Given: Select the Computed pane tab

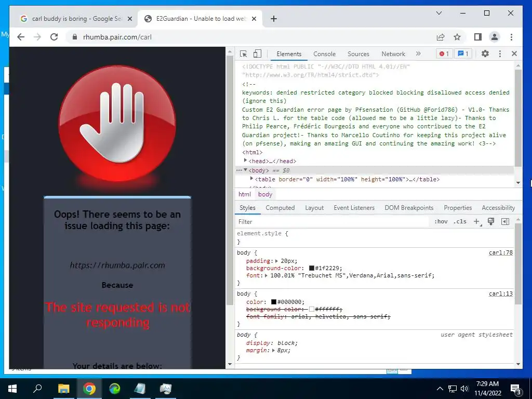Looking at the screenshot, I should coord(280,208).
